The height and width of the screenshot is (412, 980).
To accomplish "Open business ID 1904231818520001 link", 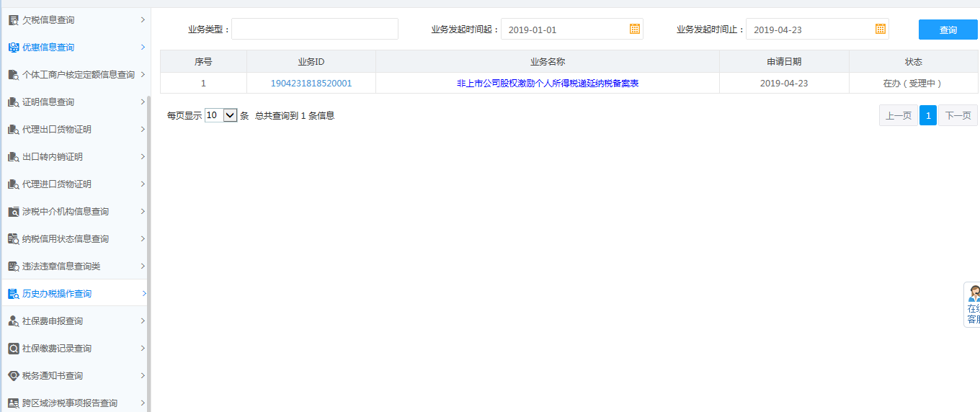I will click(311, 84).
